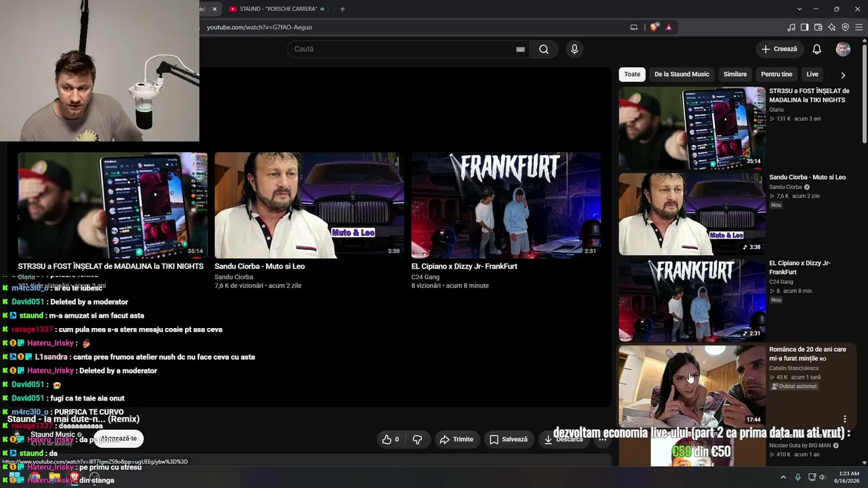Click the Nicolae Guta by BIG MAN channel
This screenshot has height=488, width=868.
[800, 446]
